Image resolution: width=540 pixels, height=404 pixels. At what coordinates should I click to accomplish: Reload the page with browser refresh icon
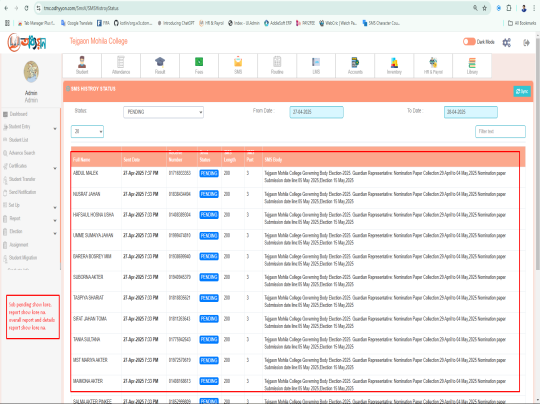pos(26,8)
